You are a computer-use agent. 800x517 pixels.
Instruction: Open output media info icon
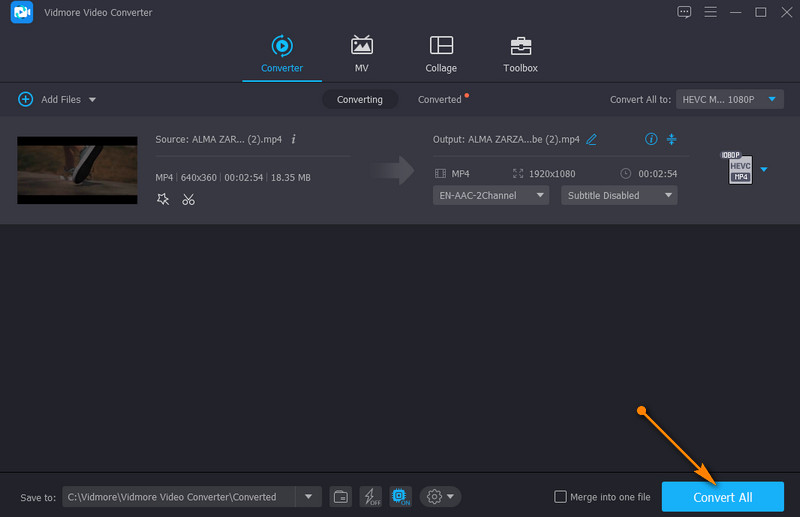pyautogui.click(x=651, y=139)
